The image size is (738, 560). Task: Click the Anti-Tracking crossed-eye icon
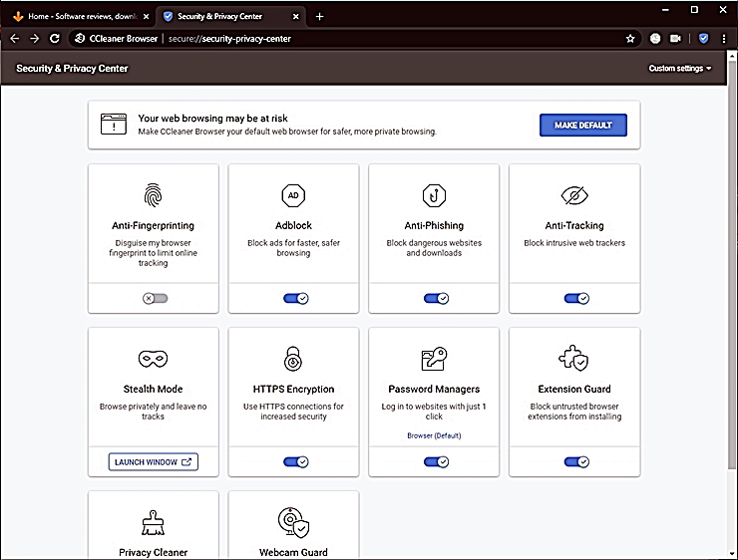pyautogui.click(x=574, y=195)
